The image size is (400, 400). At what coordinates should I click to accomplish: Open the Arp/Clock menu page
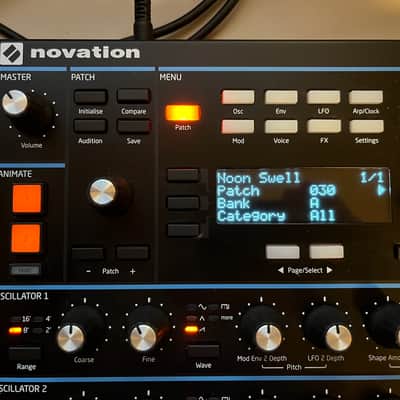coord(366,97)
